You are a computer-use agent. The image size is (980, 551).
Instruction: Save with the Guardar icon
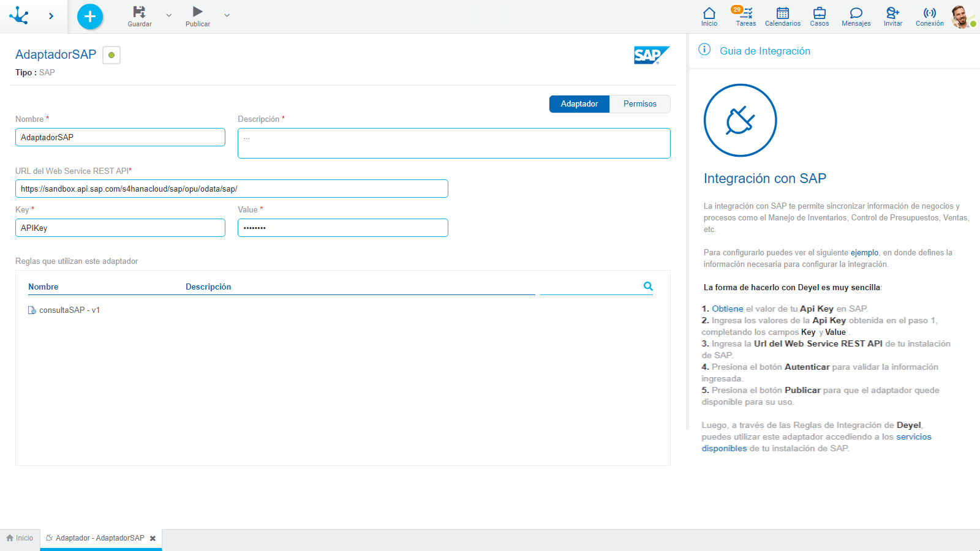(140, 12)
